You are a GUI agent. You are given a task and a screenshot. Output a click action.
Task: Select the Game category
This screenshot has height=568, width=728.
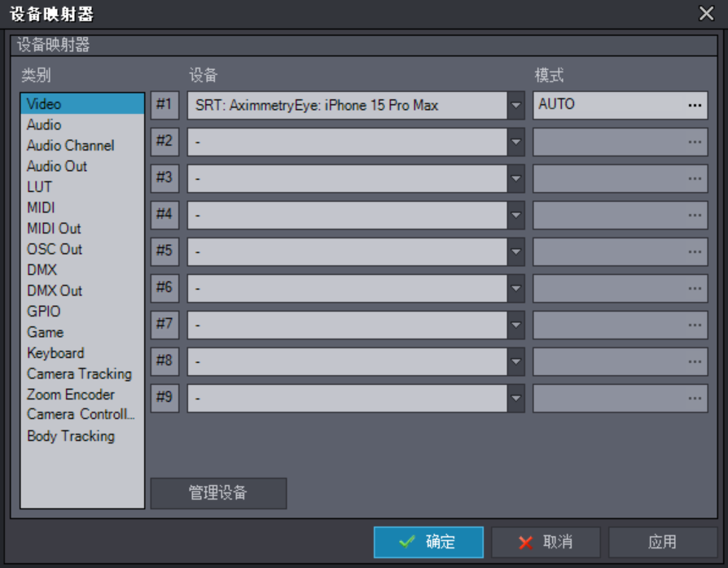click(x=82, y=332)
